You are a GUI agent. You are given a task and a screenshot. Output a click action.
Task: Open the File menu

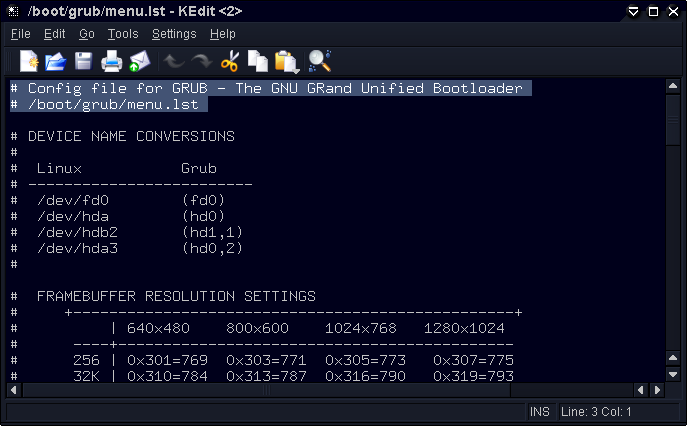(21, 34)
